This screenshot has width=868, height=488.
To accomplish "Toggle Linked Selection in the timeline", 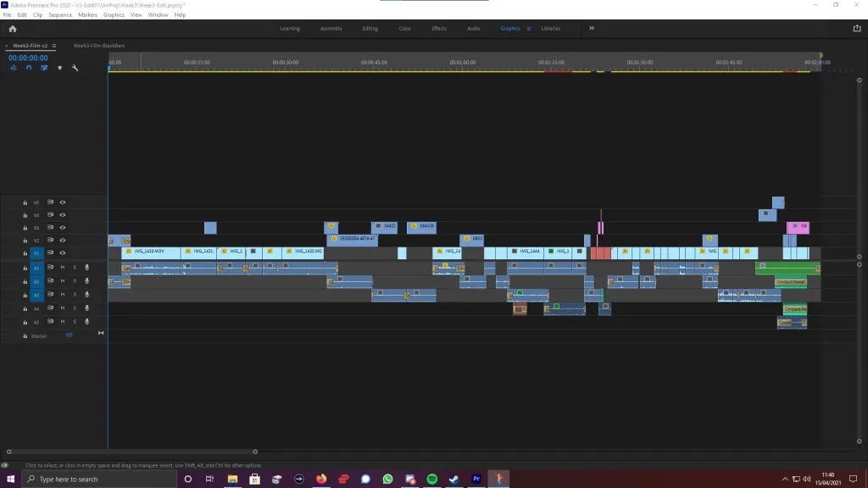I will 44,68.
